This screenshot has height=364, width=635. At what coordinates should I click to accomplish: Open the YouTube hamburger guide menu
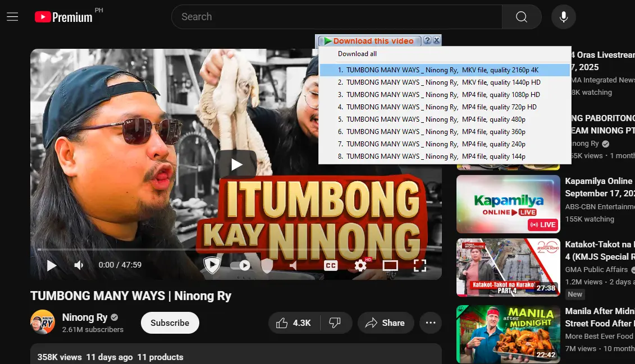pyautogui.click(x=12, y=17)
